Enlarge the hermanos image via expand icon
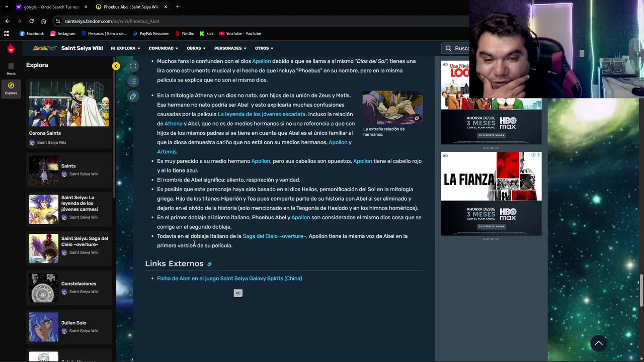 417,119
